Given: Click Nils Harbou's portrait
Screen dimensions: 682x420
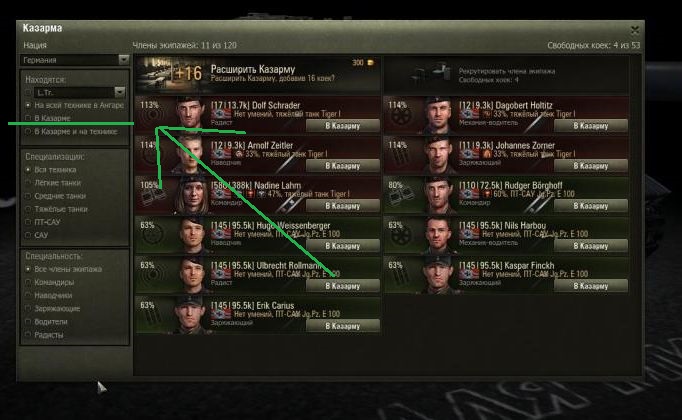Looking at the screenshot, I should 439,235.
